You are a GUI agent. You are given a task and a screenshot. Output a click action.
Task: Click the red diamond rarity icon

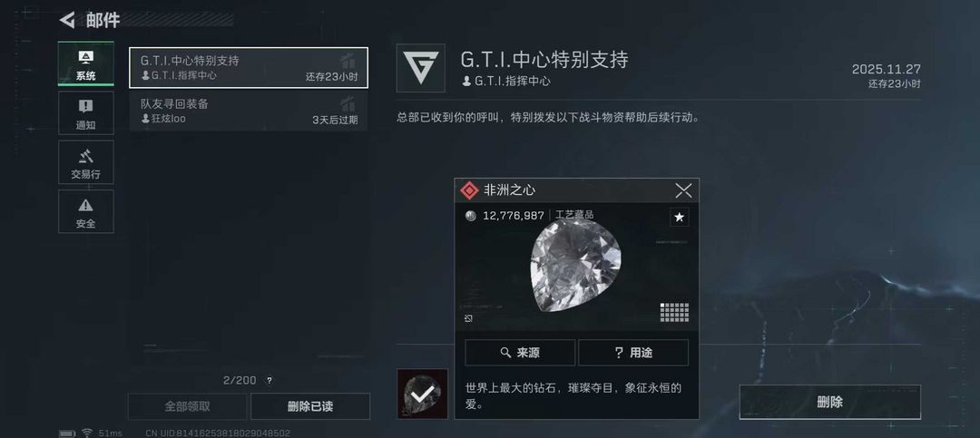click(469, 190)
